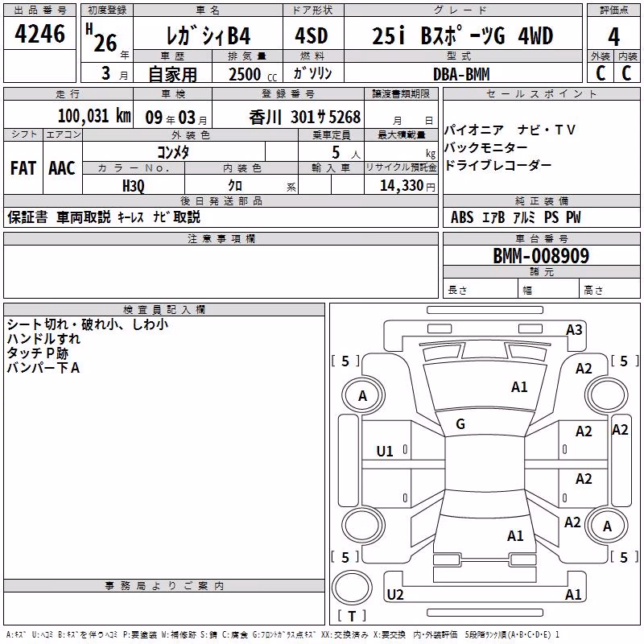
Task: Click the overall evaluation score 4
Action: tap(613, 37)
